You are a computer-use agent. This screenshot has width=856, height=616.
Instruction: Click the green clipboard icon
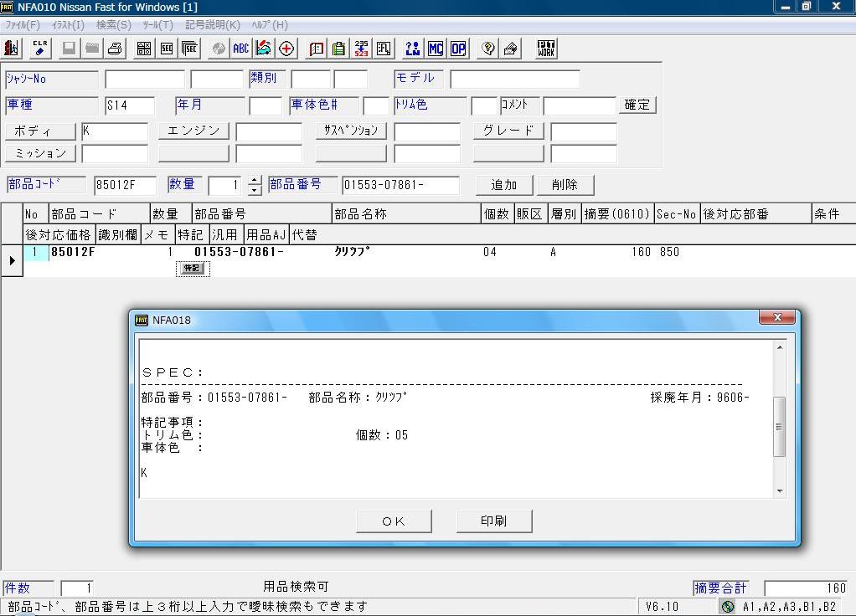tap(338, 49)
